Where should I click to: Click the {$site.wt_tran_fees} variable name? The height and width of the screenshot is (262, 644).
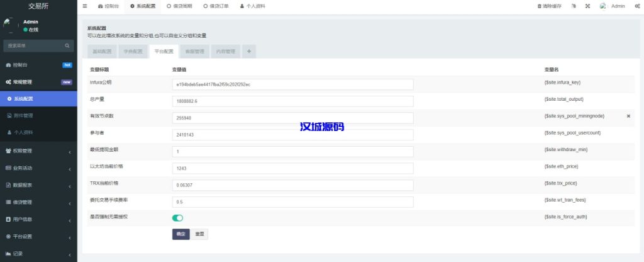[x=565, y=200]
